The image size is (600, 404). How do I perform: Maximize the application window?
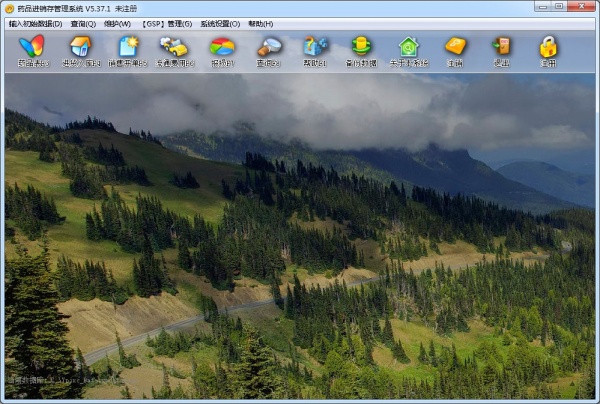(555, 7)
